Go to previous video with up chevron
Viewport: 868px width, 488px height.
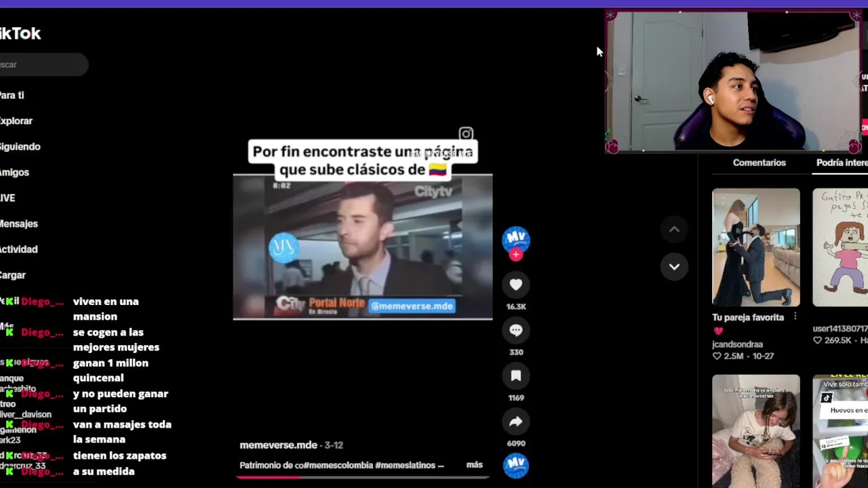click(x=674, y=230)
